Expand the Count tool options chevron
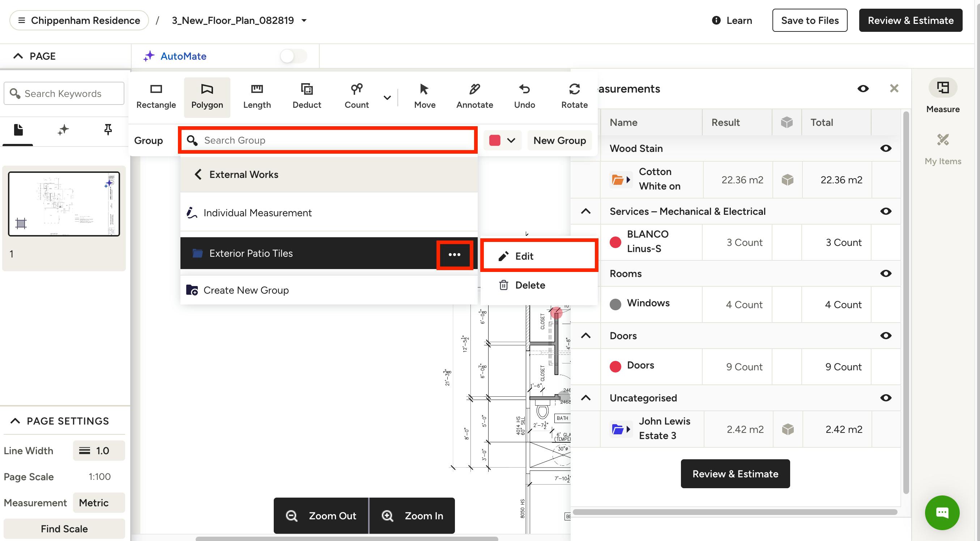The height and width of the screenshot is (541, 980). point(387,97)
